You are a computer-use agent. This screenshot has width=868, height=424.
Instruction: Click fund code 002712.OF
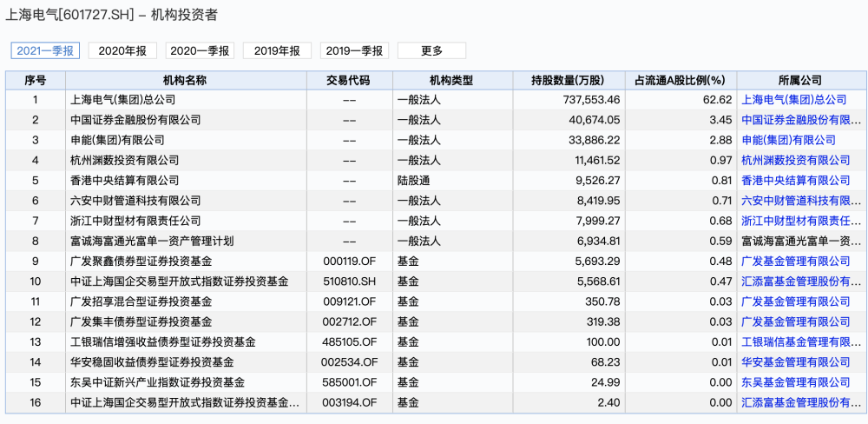click(x=349, y=321)
